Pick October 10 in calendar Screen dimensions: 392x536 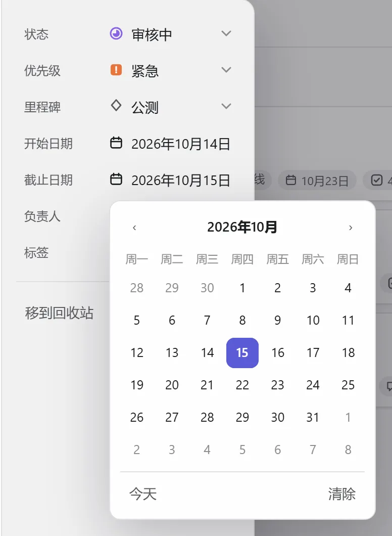click(313, 320)
